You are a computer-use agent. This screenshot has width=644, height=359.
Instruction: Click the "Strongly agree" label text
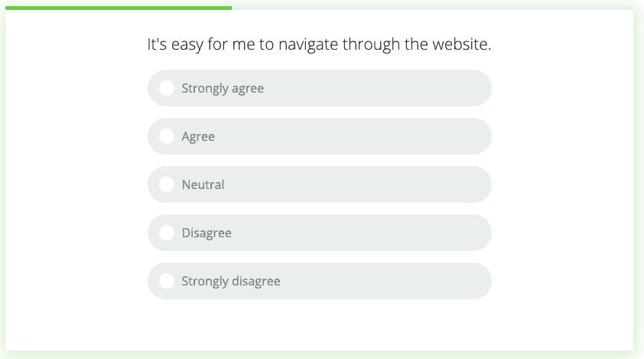pos(223,89)
